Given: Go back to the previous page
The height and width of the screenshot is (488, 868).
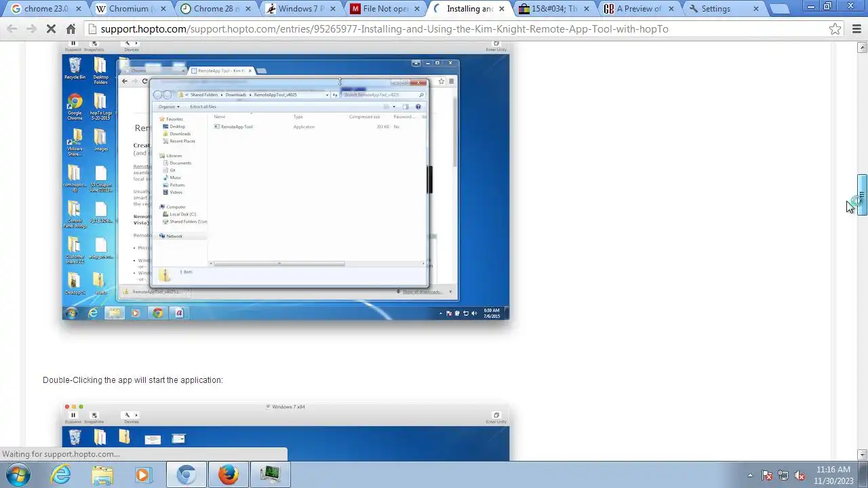Looking at the screenshot, I should (12, 29).
